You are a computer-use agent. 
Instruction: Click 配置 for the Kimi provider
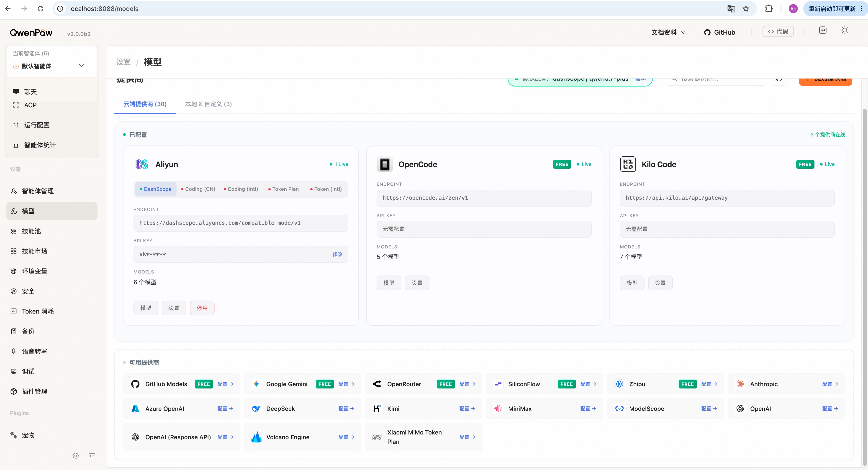pos(467,409)
